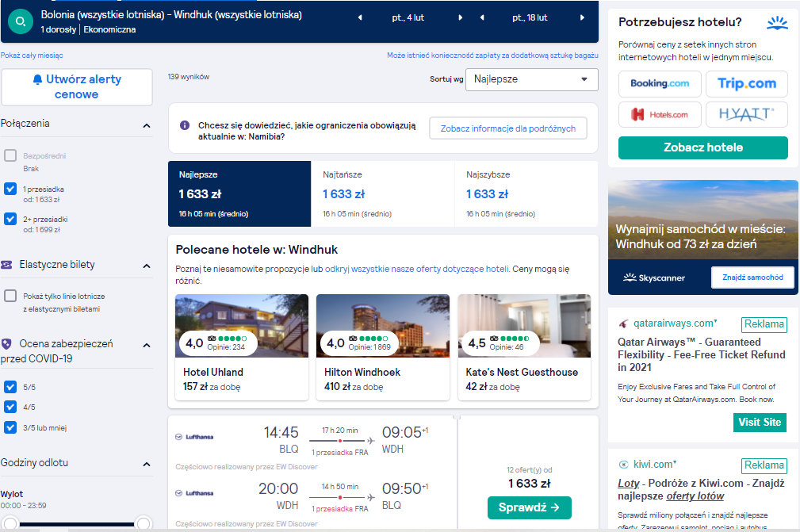
Task: Open the Sortuj wg Najlepsze dropdown
Action: coord(532,79)
